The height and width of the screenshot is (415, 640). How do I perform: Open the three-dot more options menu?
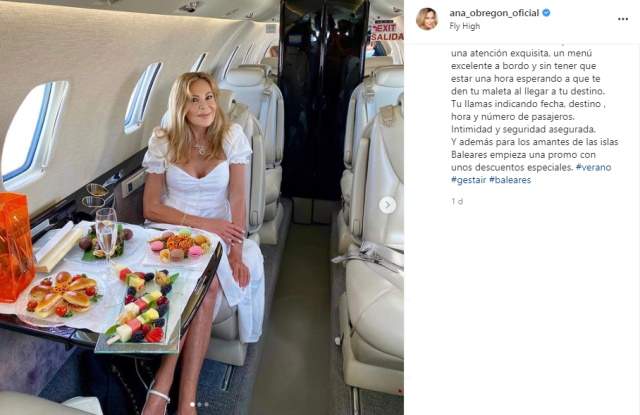click(x=623, y=19)
